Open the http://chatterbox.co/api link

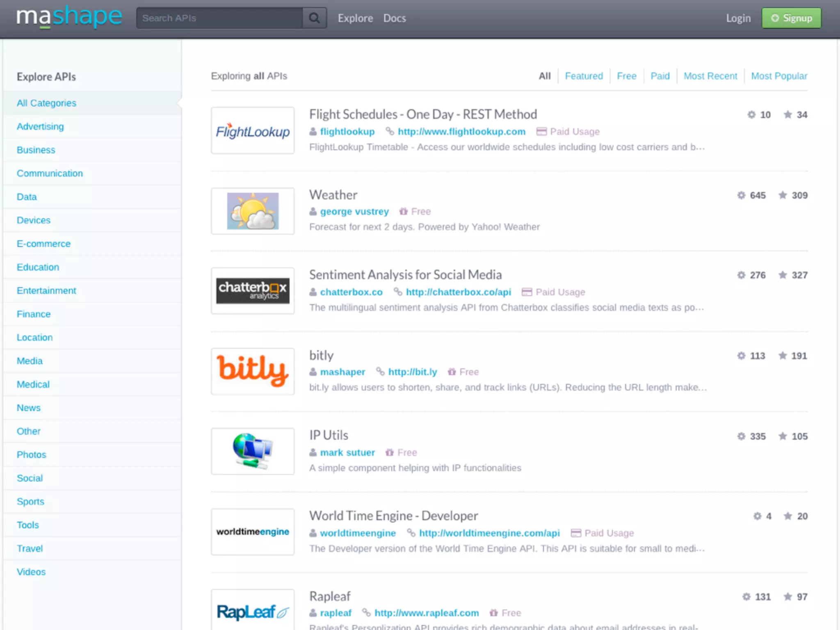coord(458,292)
